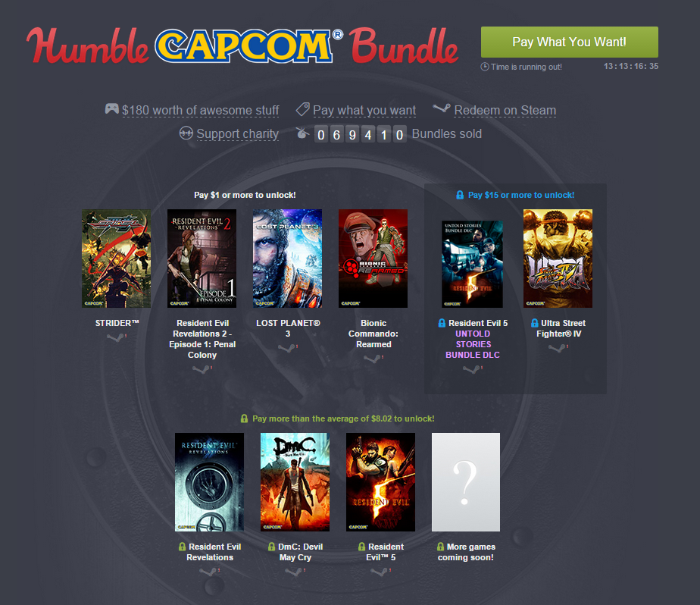Open the Support charity link

coord(238,134)
